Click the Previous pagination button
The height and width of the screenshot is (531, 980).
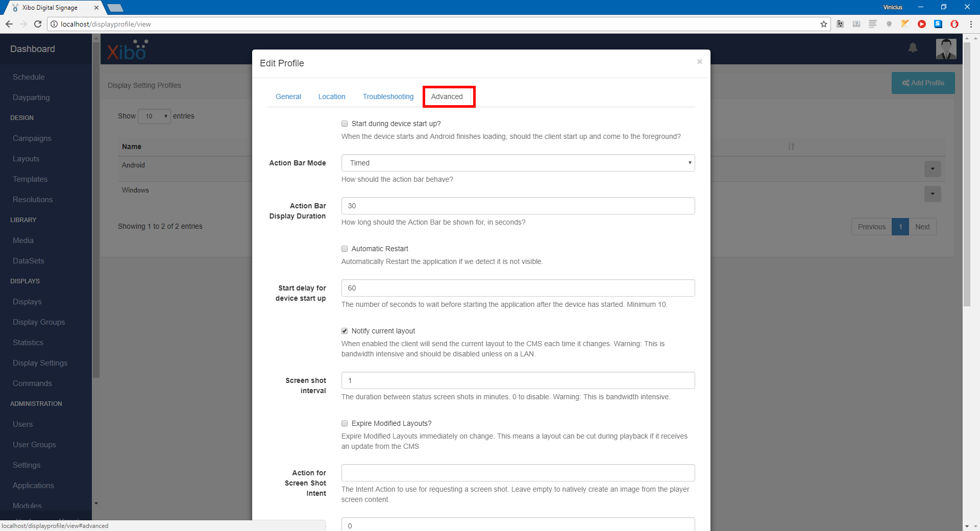[871, 227]
